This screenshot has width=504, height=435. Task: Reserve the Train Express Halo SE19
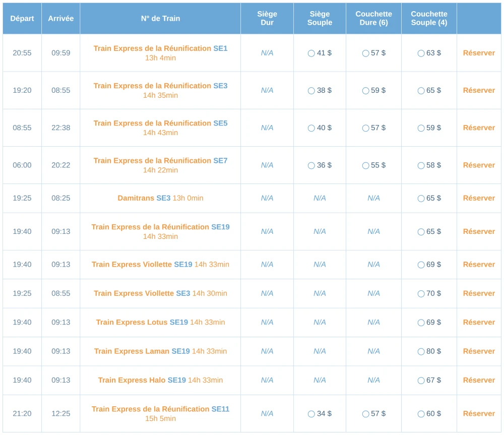[479, 380]
